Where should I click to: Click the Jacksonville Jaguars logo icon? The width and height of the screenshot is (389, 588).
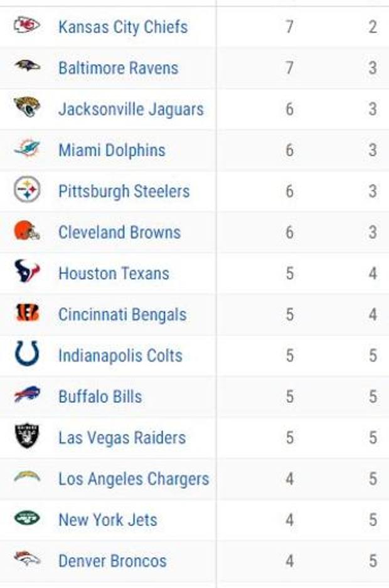point(27,107)
